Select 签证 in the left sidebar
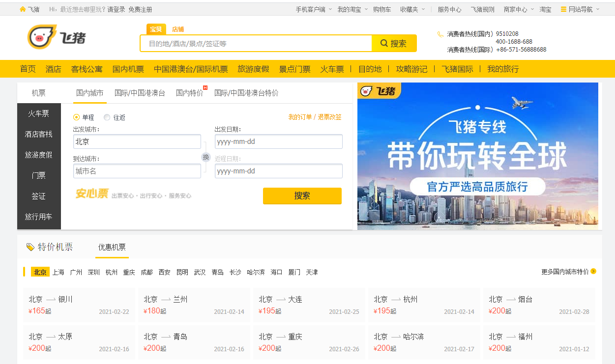The width and height of the screenshot is (615, 364). pos(39,196)
